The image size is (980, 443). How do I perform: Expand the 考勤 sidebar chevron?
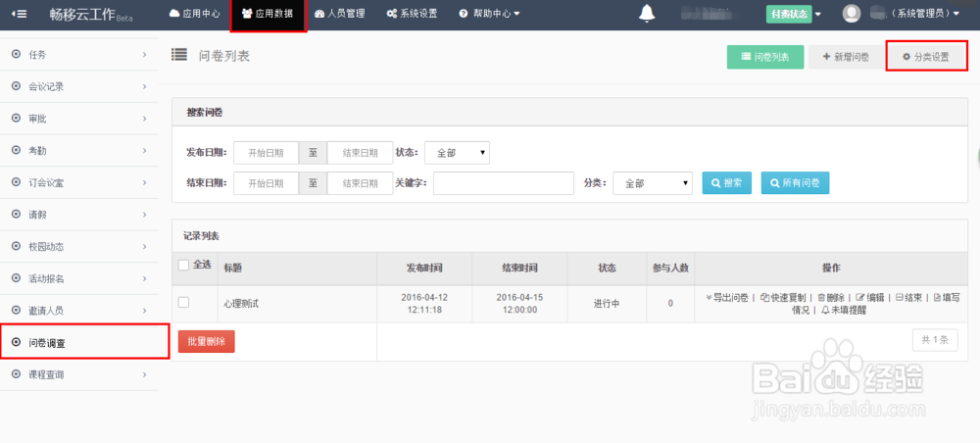[144, 151]
